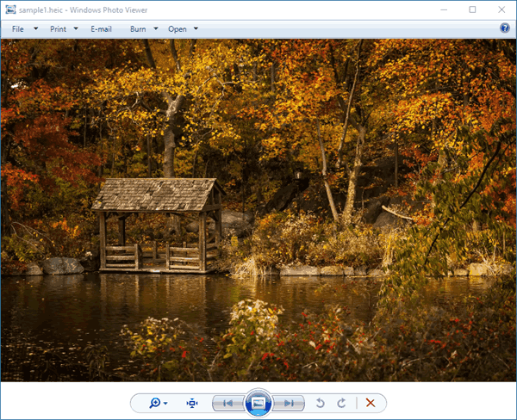
Task: Go to the next photo
Action: (288, 403)
